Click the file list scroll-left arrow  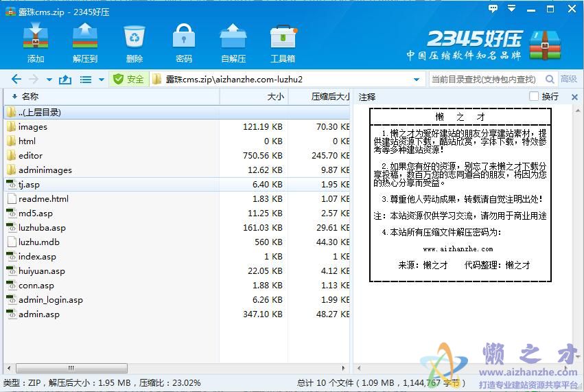coord(9,368)
